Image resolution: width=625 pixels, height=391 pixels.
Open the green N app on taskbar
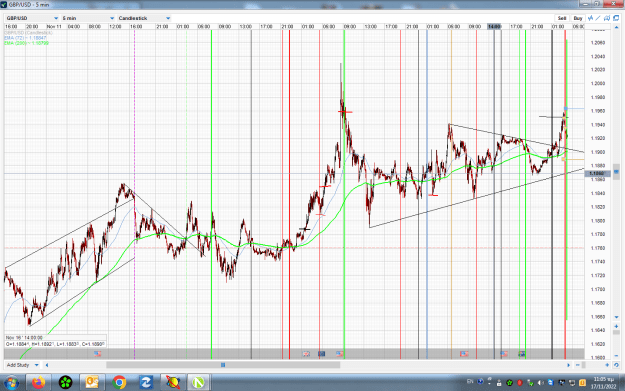point(198,383)
